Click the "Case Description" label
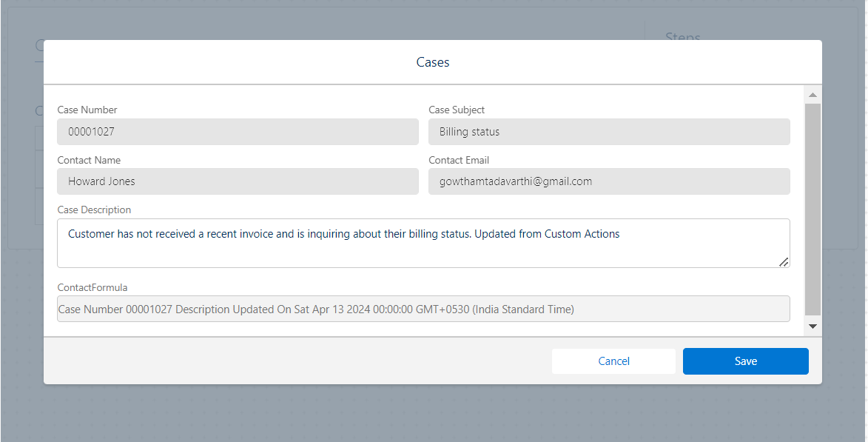Image resolution: width=868 pixels, height=442 pixels. point(94,210)
